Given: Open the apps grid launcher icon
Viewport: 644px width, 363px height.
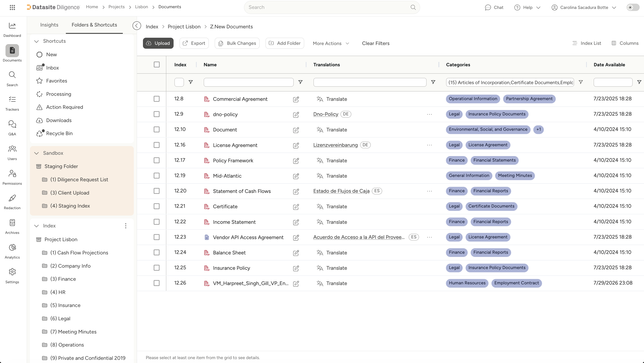Looking at the screenshot, I should click(12, 7).
